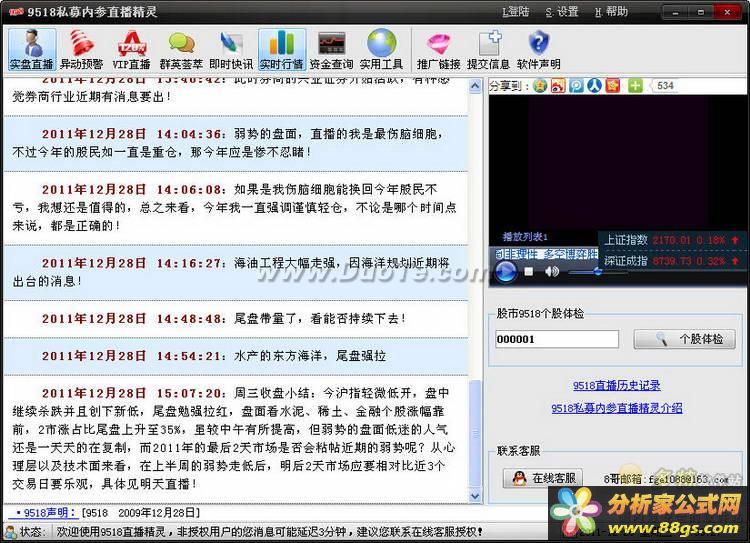Click the 播放列表1 playlist label
750x543 pixels.
[x=525, y=236]
